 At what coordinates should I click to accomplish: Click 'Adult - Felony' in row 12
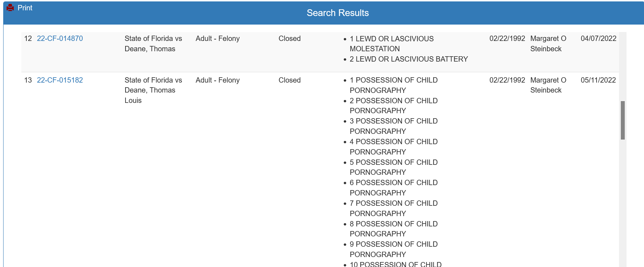tap(218, 38)
